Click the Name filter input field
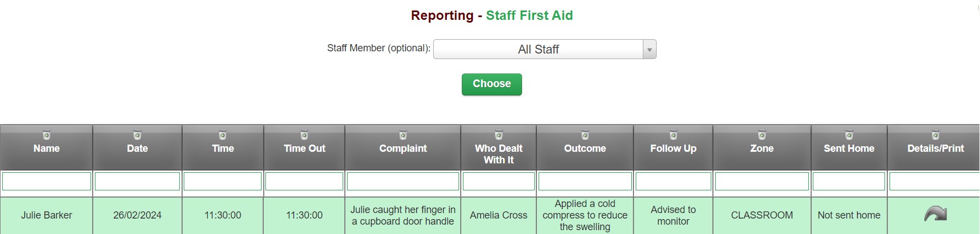Image resolution: width=980 pixels, height=234 pixels. click(46, 181)
